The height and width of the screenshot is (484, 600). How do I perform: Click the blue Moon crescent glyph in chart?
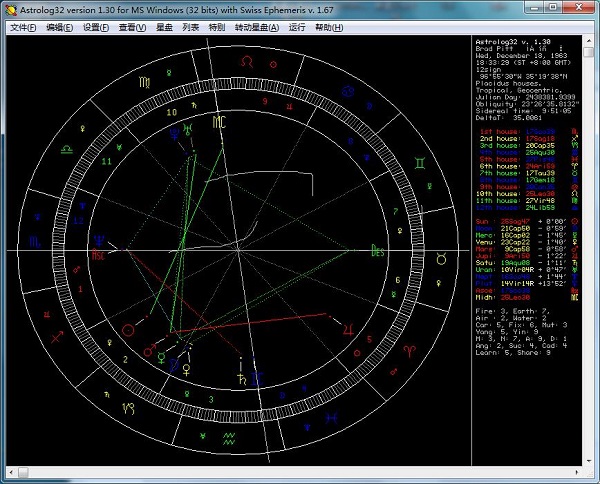(174, 365)
